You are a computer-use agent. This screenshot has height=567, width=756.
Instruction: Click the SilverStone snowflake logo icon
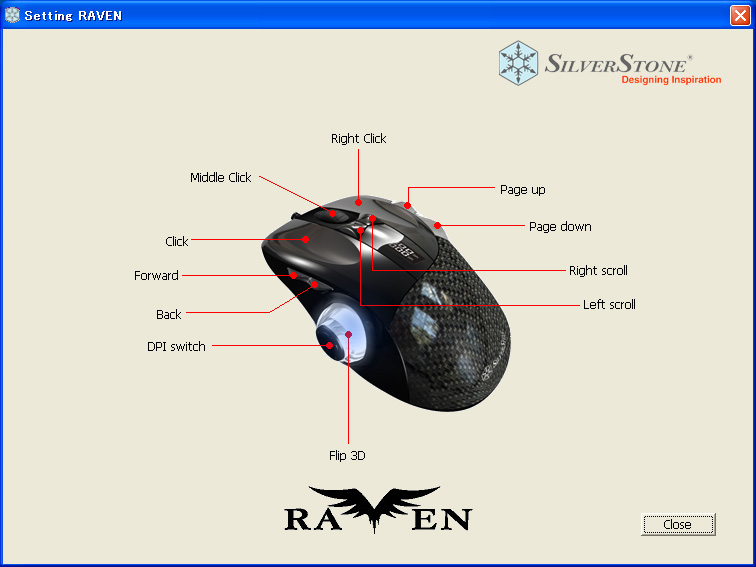click(518, 63)
